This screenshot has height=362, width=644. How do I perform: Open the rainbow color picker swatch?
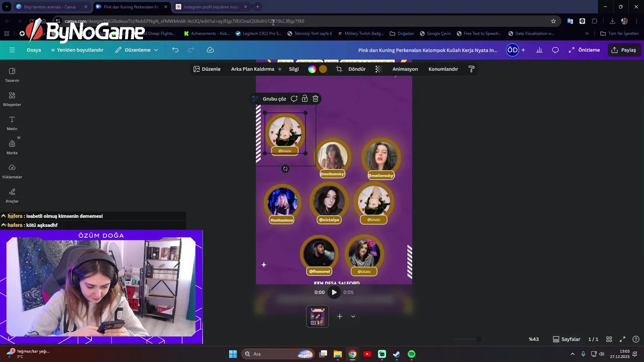coord(312,69)
